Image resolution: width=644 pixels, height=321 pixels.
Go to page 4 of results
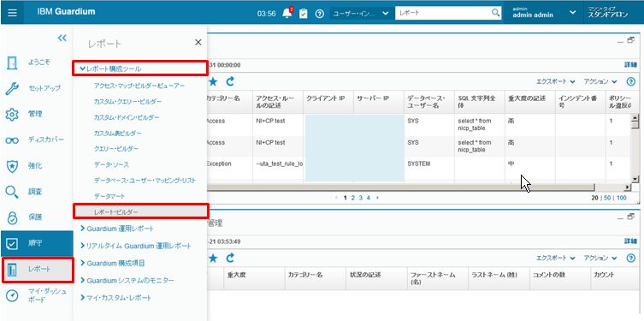369,198
